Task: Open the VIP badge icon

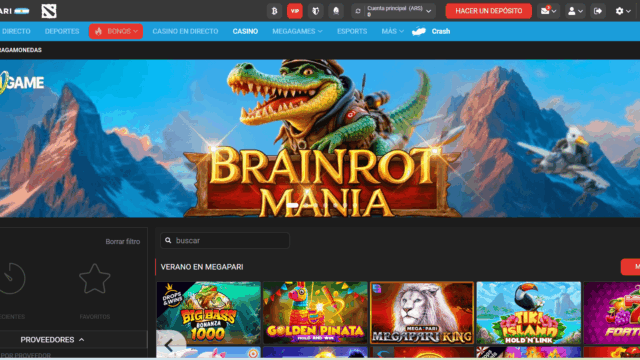Action: click(295, 11)
